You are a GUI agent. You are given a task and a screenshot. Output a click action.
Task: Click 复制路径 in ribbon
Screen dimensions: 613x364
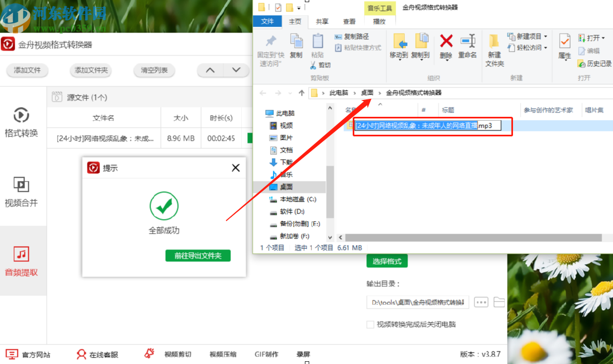pyautogui.click(x=352, y=36)
